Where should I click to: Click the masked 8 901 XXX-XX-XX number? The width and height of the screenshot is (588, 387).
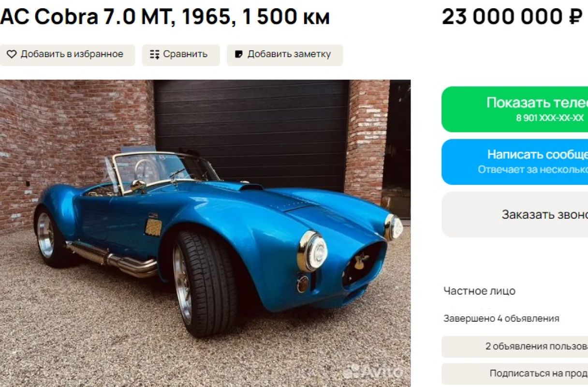[550, 118]
